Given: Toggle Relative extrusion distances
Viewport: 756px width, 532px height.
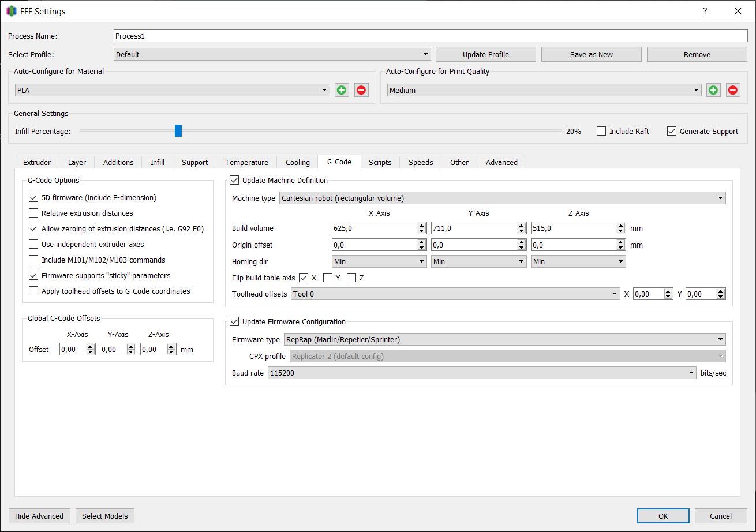Looking at the screenshot, I should tap(33, 213).
